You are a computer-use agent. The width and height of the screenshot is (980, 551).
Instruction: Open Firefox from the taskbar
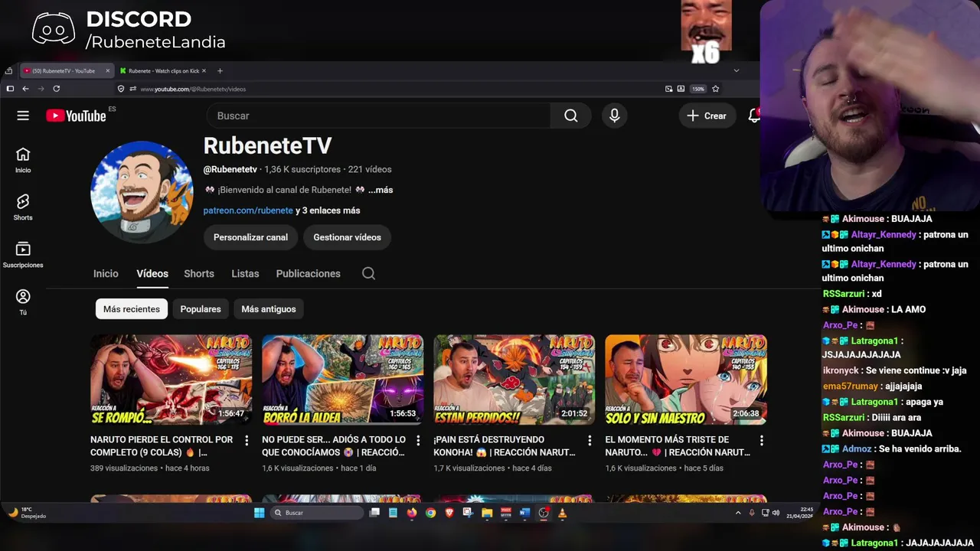click(x=412, y=513)
